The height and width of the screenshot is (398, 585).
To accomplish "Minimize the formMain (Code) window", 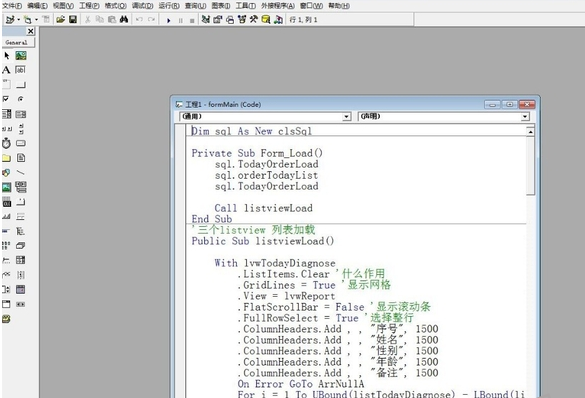I will [492, 105].
